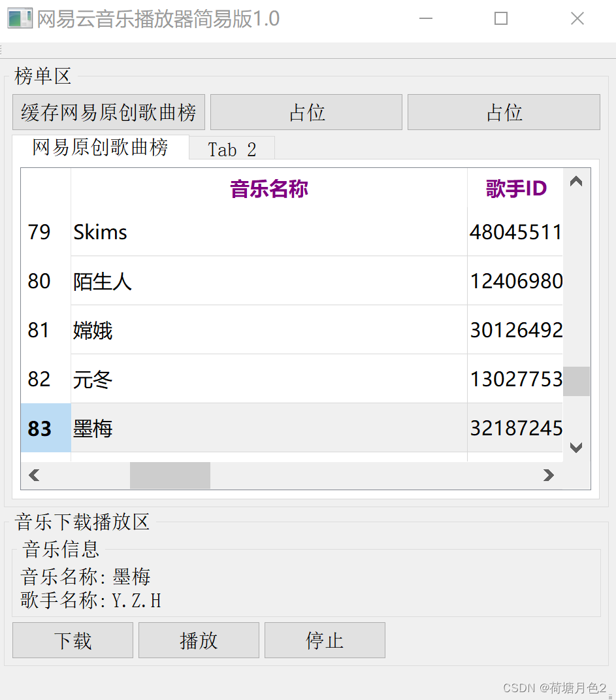
Task: Click the first 占位 button
Action: (306, 112)
